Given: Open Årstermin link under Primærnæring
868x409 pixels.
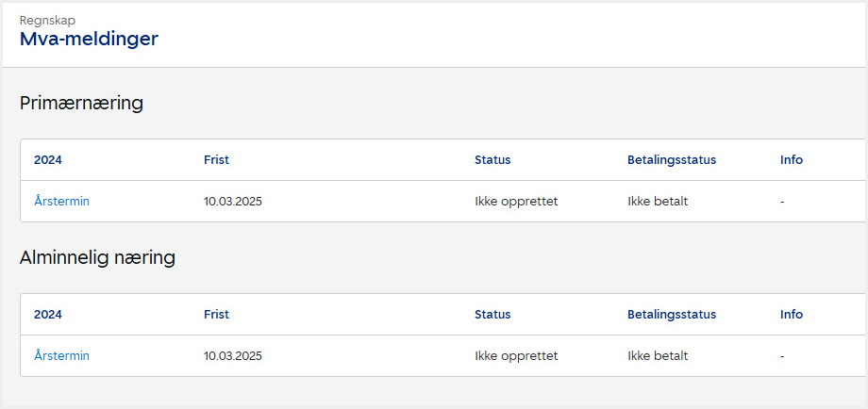Looking at the screenshot, I should pos(61,202).
